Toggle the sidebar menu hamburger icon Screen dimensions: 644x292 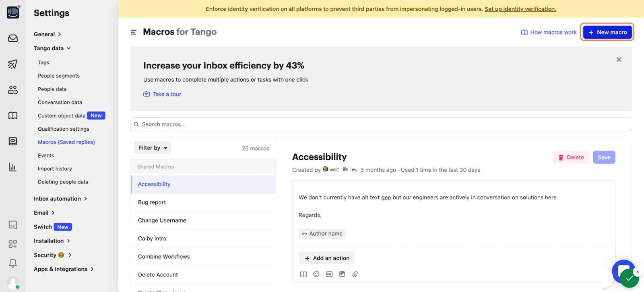coord(134,32)
